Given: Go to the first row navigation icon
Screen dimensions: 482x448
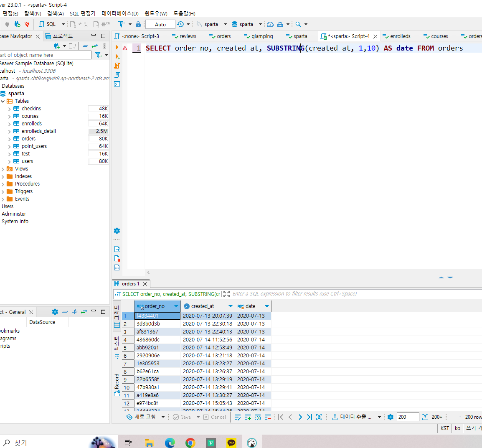Looking at the screenshot, I should click(x=280, y=417).
